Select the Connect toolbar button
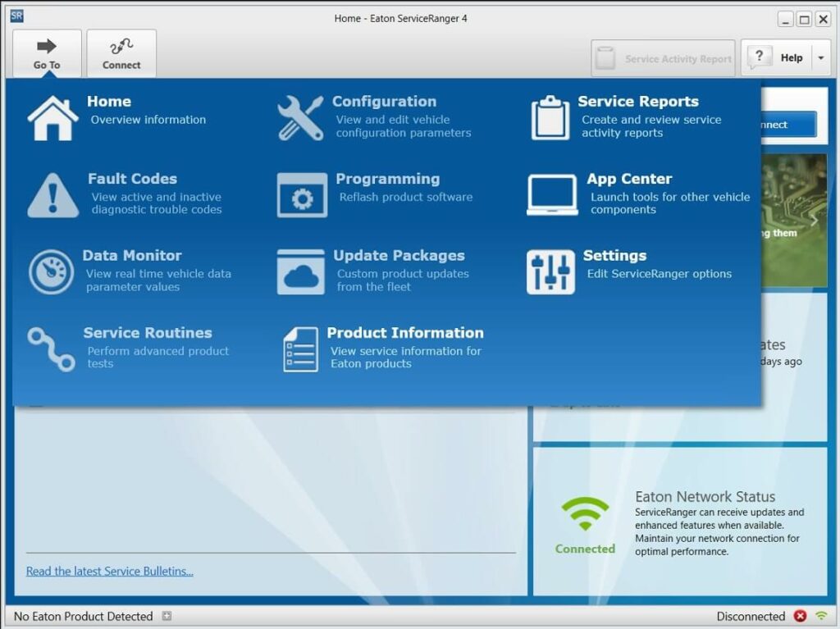The image size is (840, 629). point(121,52)
